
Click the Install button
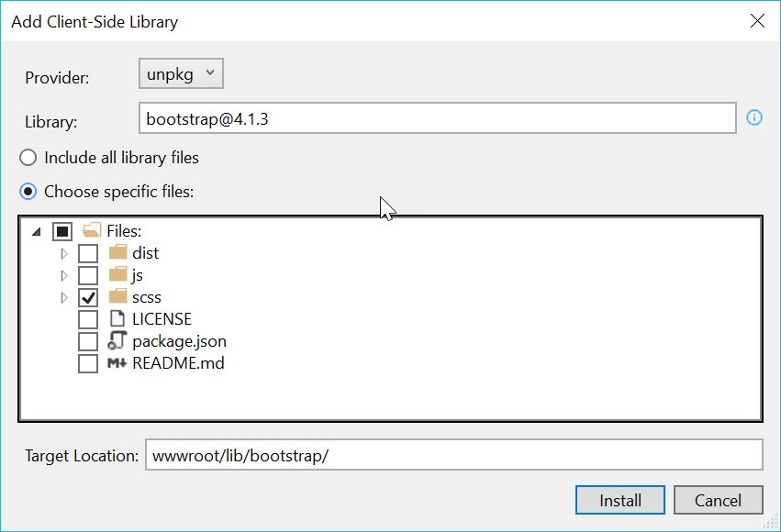[620, 500]
